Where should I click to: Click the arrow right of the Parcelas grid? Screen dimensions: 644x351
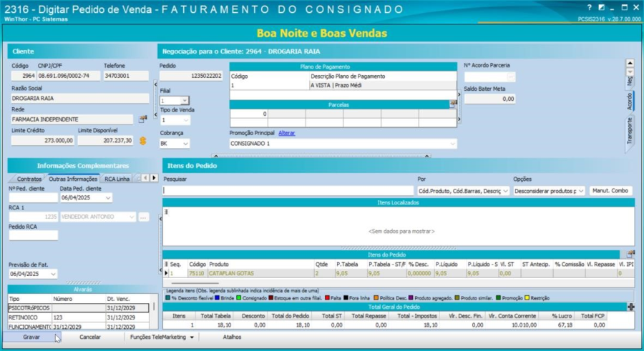459,119
